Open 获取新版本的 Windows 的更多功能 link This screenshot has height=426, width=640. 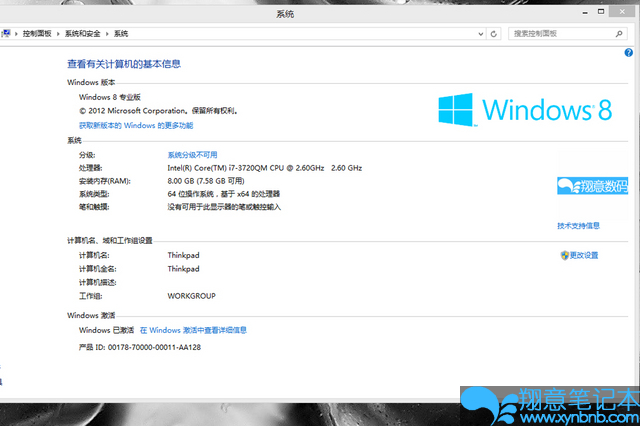136,125
